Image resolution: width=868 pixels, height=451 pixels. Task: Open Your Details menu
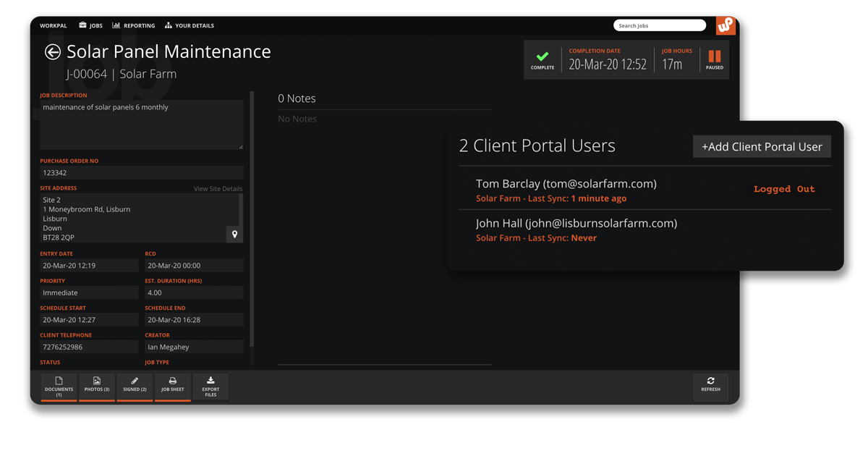click(190, 25)
